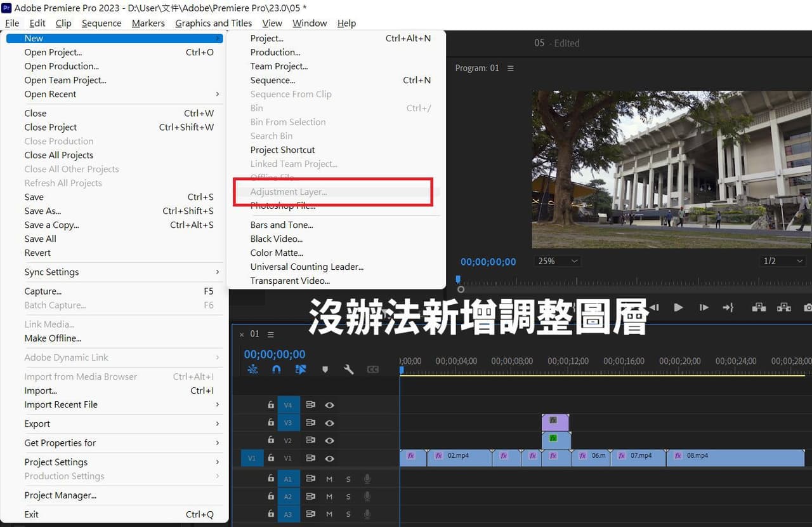Add a marker with timeline marker icon
Viewport: 812px width, 527px height.
pyautogui.click(x=325, y=369)
